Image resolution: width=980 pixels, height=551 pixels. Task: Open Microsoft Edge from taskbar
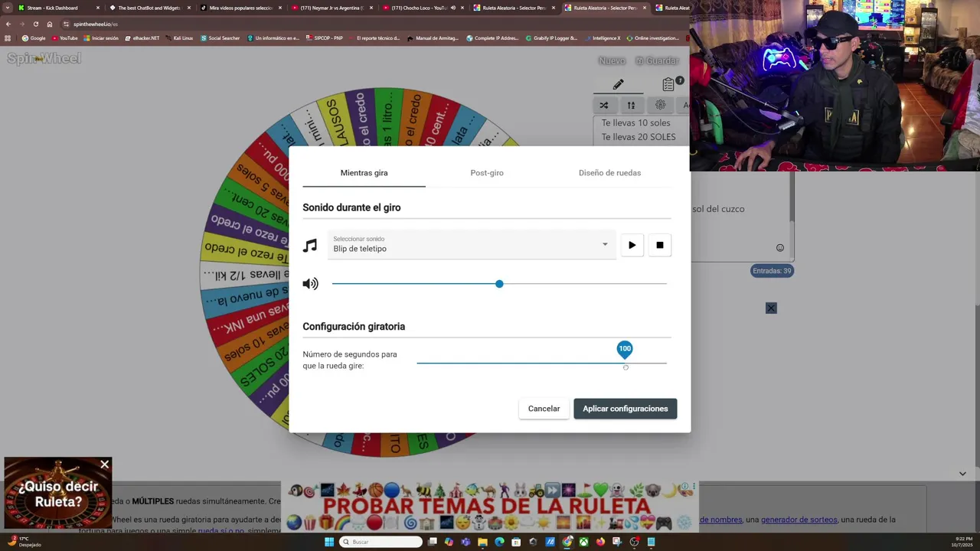499,542
